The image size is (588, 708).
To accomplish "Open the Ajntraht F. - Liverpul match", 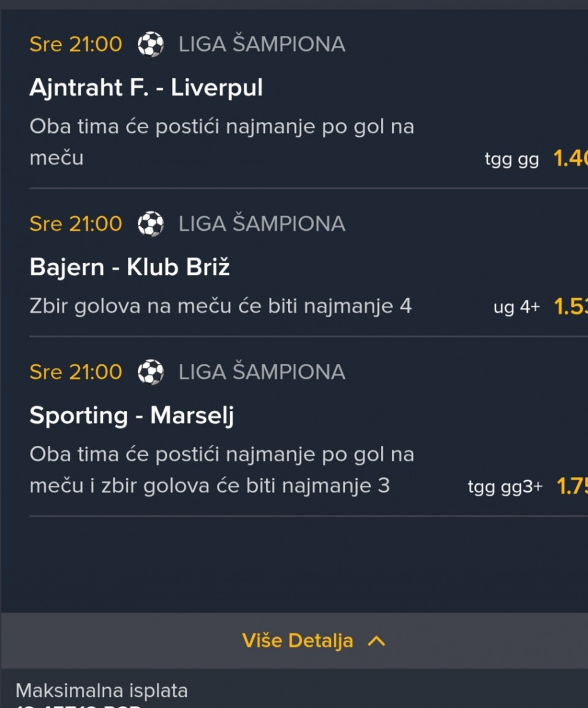I will click(x=146, y=88).
